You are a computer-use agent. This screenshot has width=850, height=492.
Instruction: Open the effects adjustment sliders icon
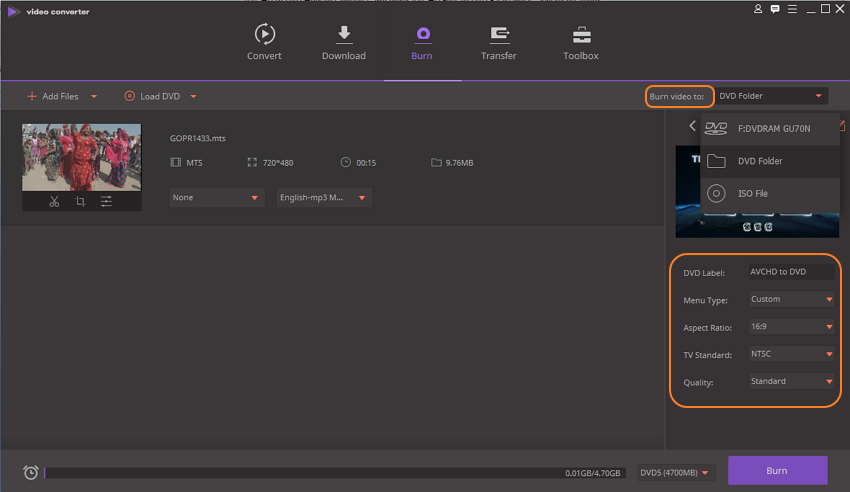pyautogui.click(x=106, y=201)
